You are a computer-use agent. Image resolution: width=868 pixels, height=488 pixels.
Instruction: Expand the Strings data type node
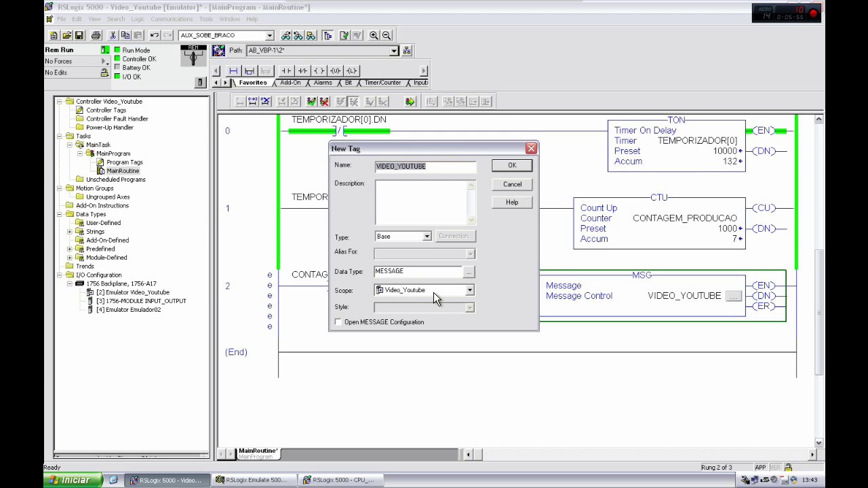[x=70, y=232]
